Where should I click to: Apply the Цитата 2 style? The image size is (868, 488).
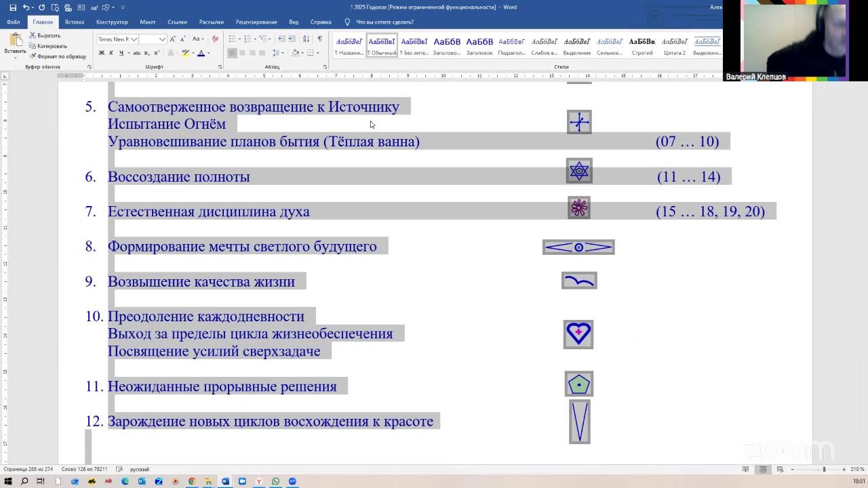click(x=675, y=45)
